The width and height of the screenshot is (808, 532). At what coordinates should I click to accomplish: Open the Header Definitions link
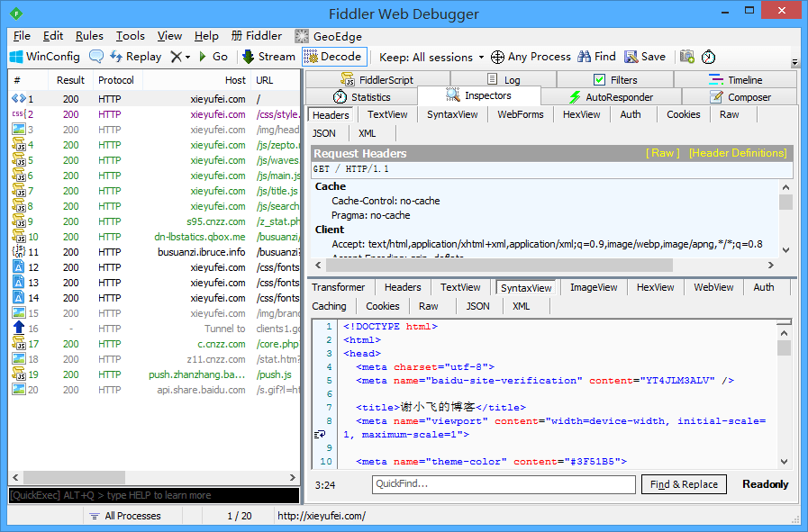pyautogui.click(x=738, y=153)
